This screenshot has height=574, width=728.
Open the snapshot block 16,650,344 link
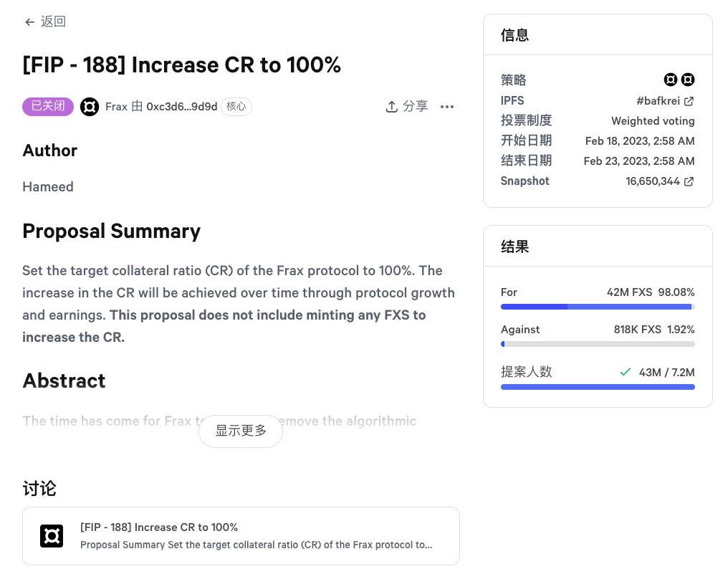pos(652,181)
